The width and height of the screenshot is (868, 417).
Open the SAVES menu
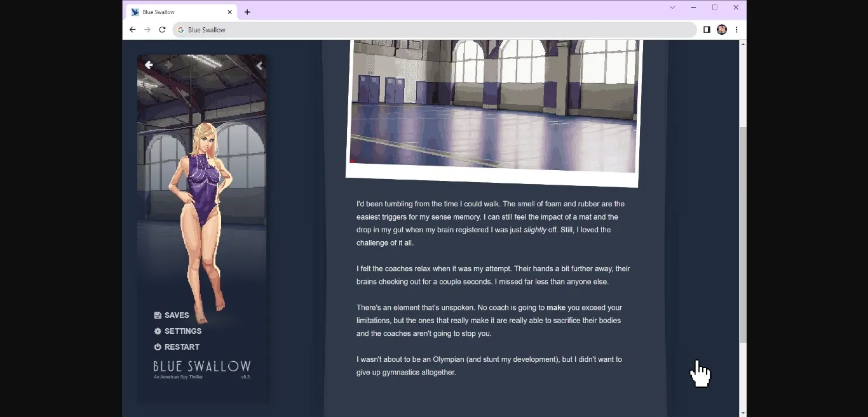click(x=172, y=315)
